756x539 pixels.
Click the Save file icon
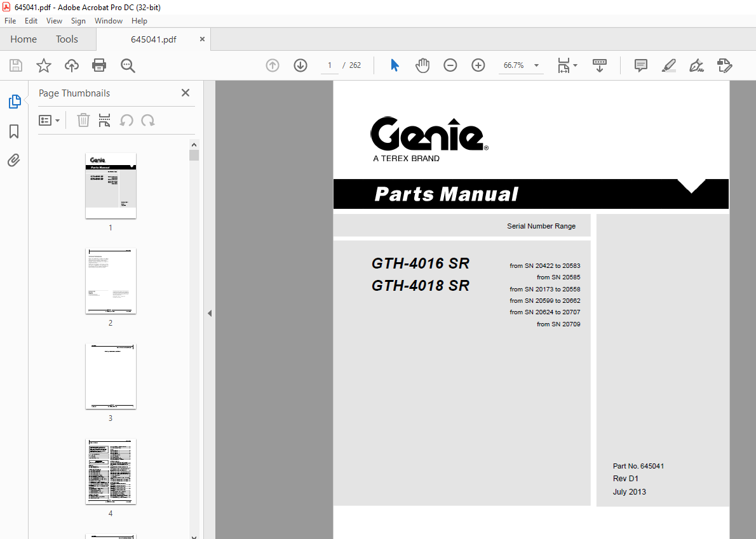[16, 65]
